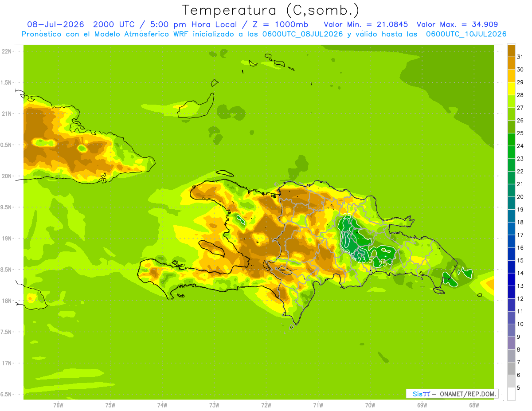The image size is (532, 411).
Task: Click the "19N" latitude label
Action: (6, 239)
